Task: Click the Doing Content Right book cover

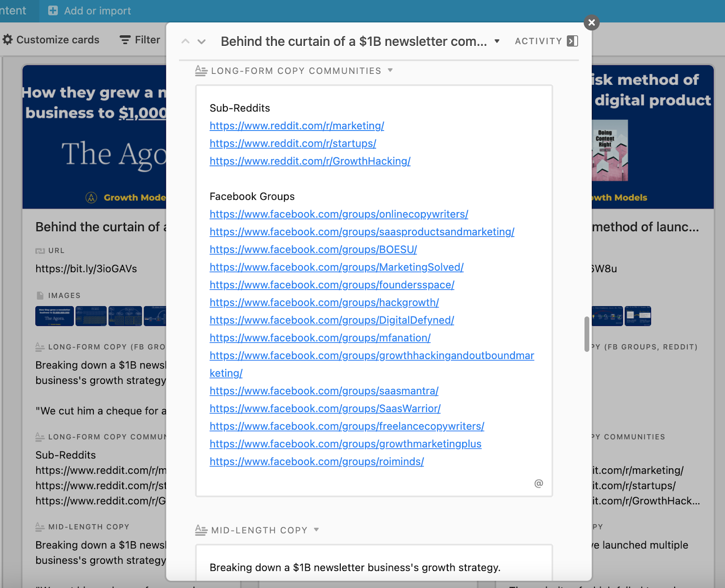Action: [x=610, y=151]
